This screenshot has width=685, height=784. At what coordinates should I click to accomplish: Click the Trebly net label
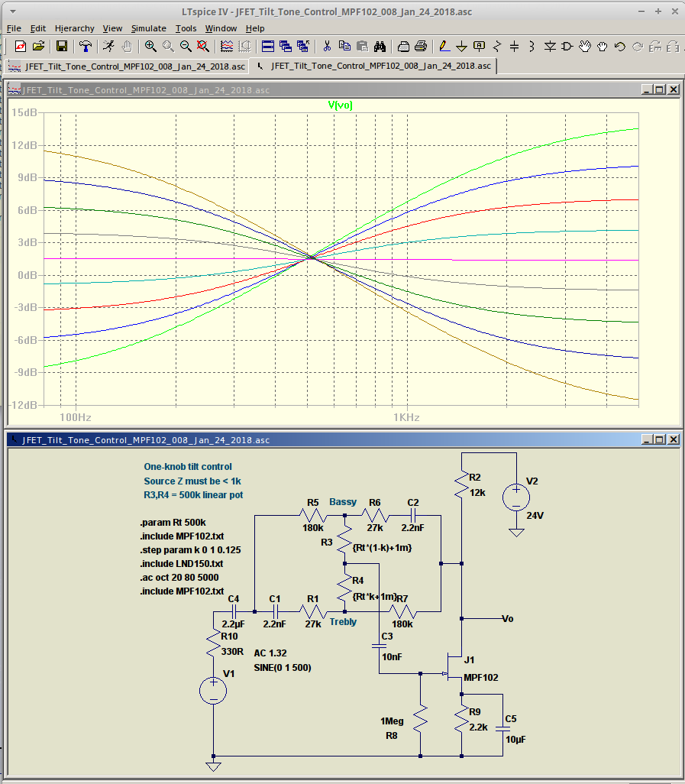(343, 622)
